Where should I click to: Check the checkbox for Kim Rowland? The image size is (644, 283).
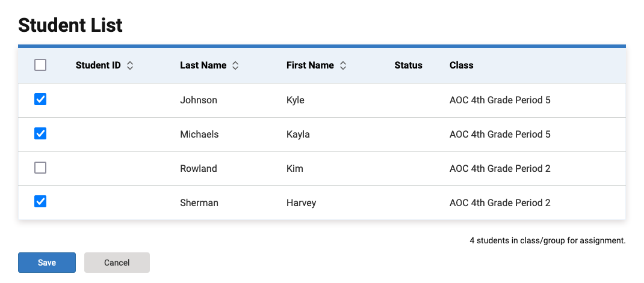click(40, 168)
